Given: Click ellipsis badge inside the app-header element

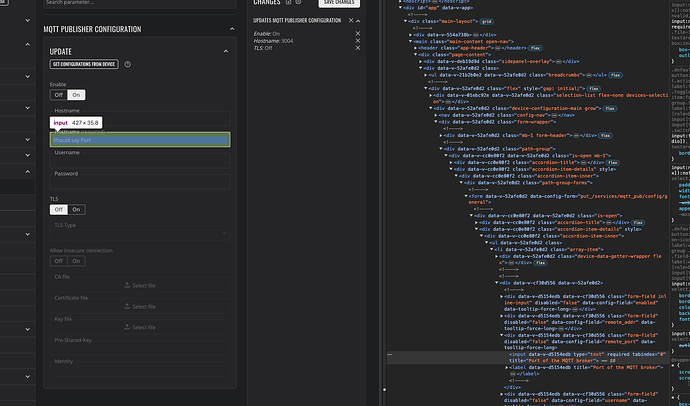Looking at the screenshot, I should (x=497, y=48).
